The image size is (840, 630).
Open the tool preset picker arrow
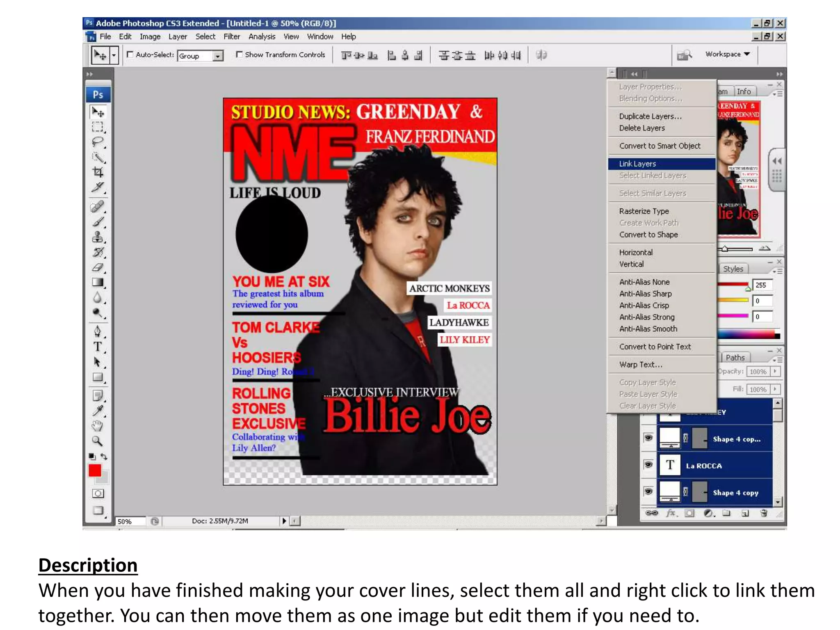[x=114, y=55]
